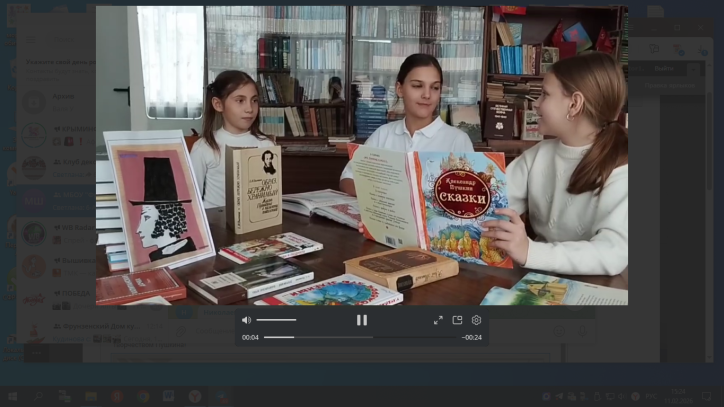Screen dimensions: 724x407
Task: Click the dimmed chat list left of video
Action: [x=48, y=200]
